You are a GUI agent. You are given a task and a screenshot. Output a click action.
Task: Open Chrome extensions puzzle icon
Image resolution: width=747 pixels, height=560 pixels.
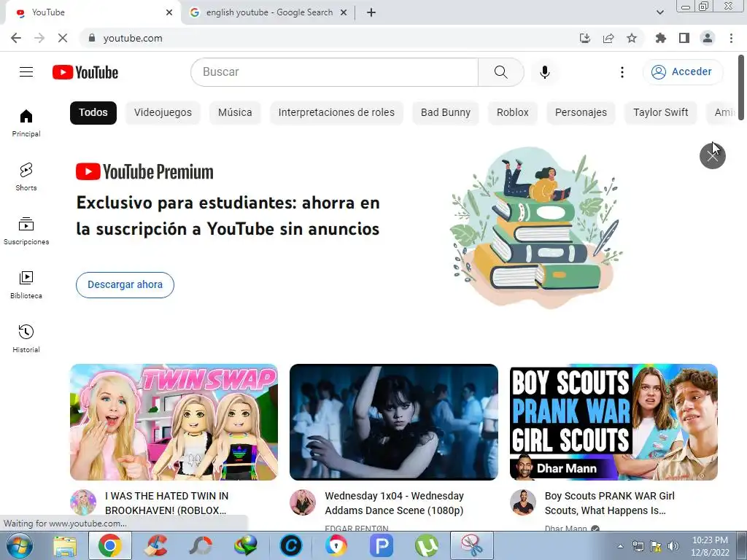[x=660, y=38]
